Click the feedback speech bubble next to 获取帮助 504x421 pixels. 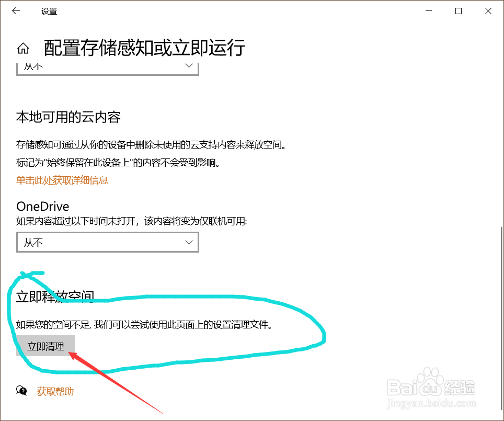click(x=21, y=390)
